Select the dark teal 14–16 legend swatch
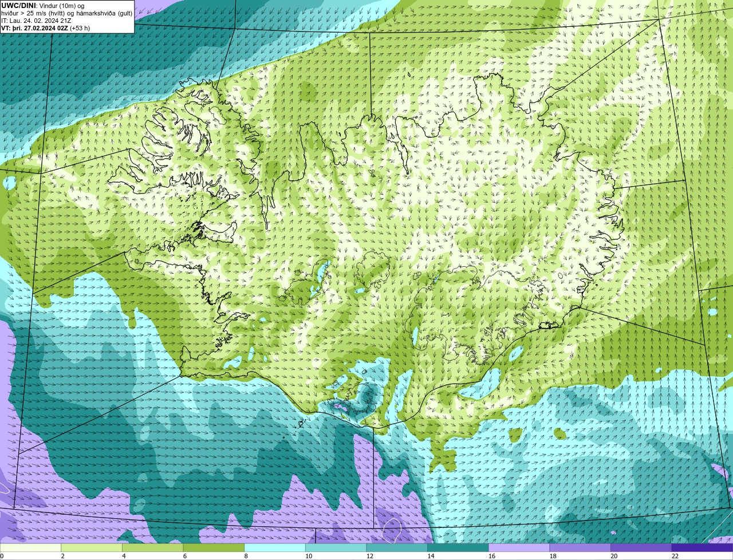 458,547
